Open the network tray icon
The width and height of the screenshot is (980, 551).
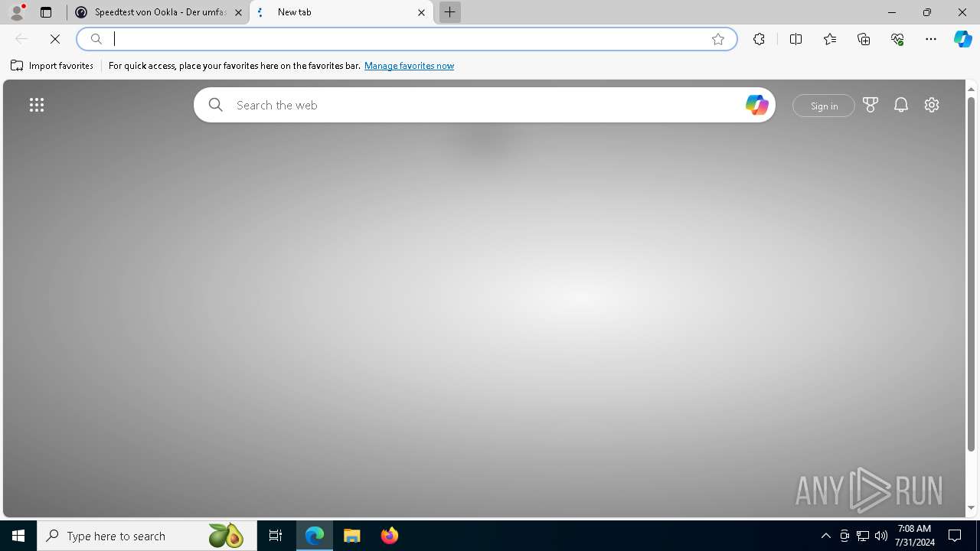coord(863,536)
